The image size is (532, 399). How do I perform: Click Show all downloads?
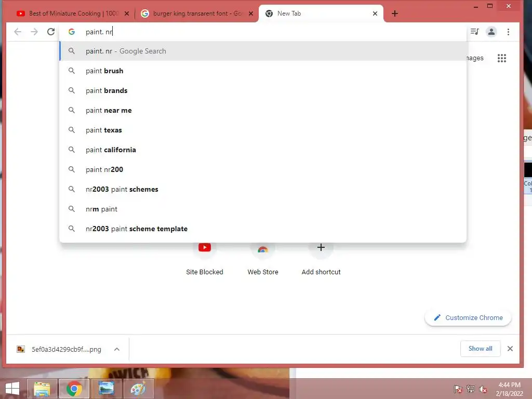480,349
